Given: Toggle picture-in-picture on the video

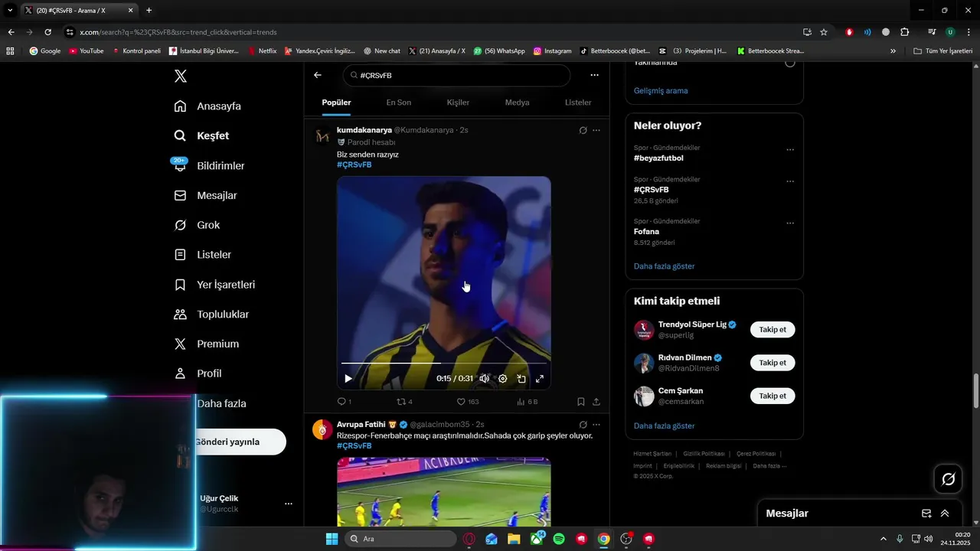Looking at the screenshot, I should 521,378.
